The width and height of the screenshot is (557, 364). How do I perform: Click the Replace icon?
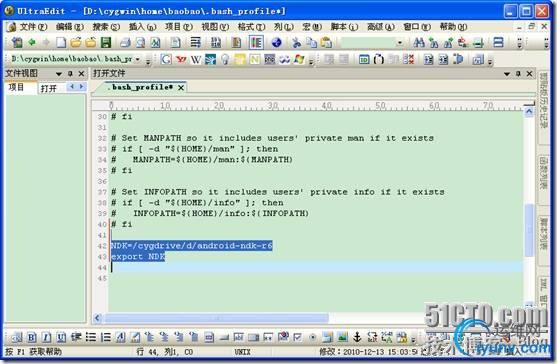pyautogui.click(x=463, y=43)
